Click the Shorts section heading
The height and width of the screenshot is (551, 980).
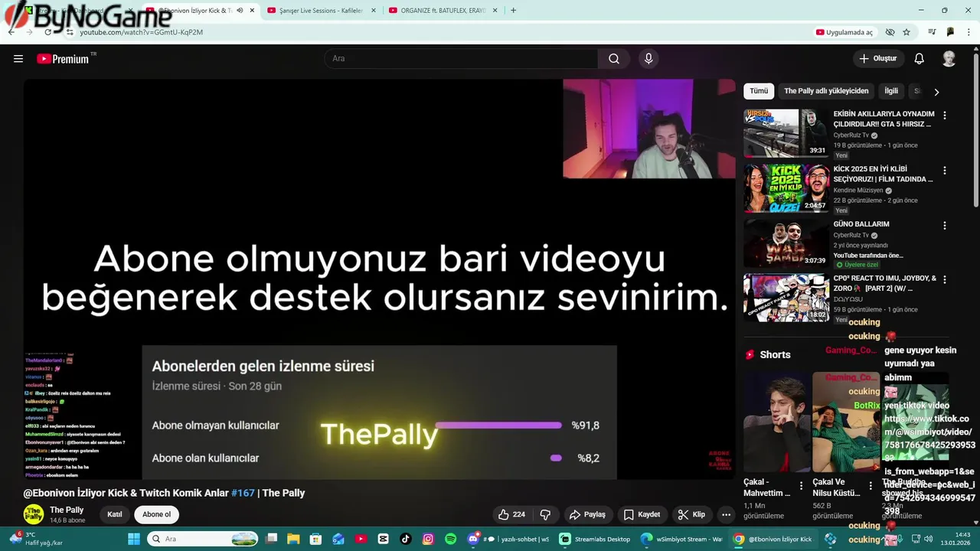775,355
